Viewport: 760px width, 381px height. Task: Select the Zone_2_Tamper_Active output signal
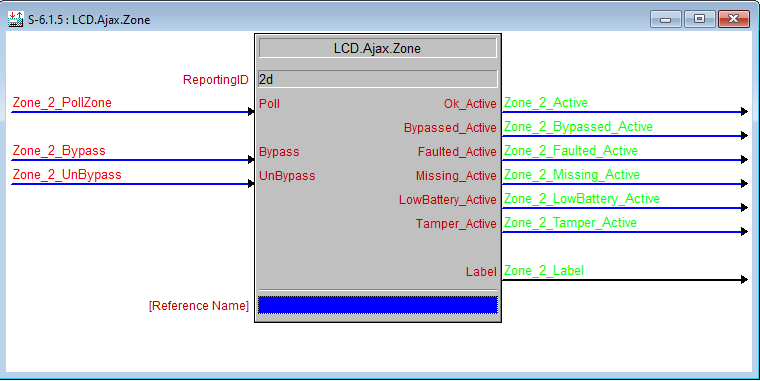click(570, 223)
